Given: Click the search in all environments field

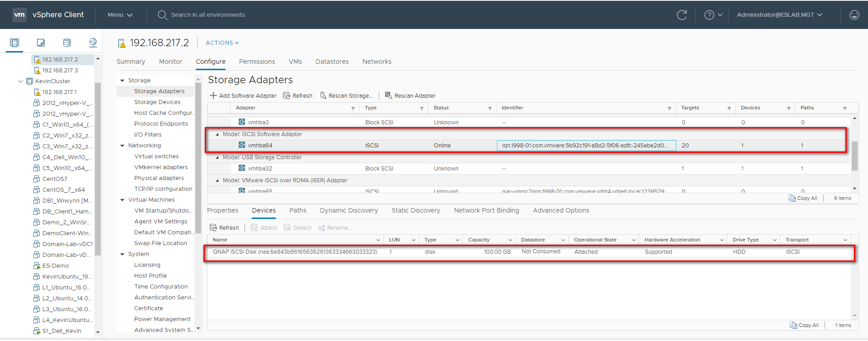Looking at the screenshot, I should tap(208, 15).
